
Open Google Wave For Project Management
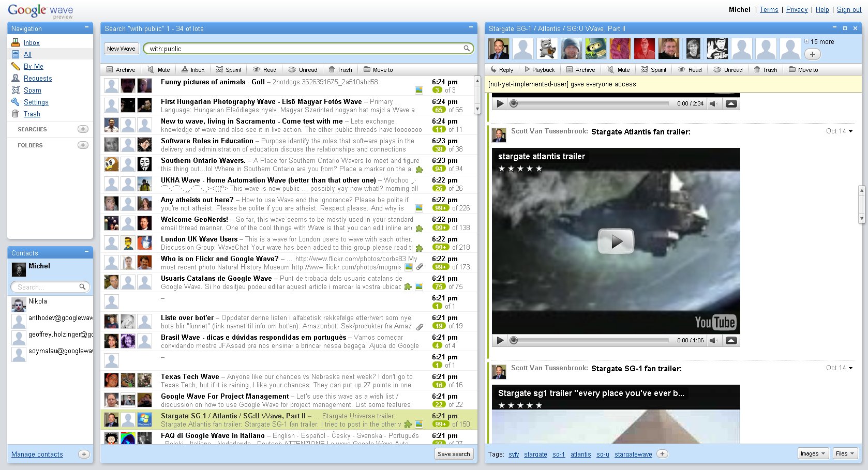point(288,400)
